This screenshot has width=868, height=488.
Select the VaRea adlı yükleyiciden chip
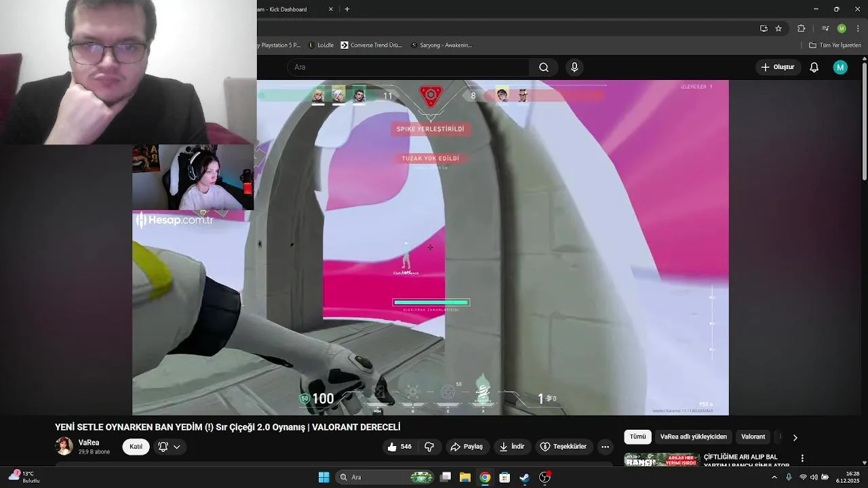tap(693, 437)
